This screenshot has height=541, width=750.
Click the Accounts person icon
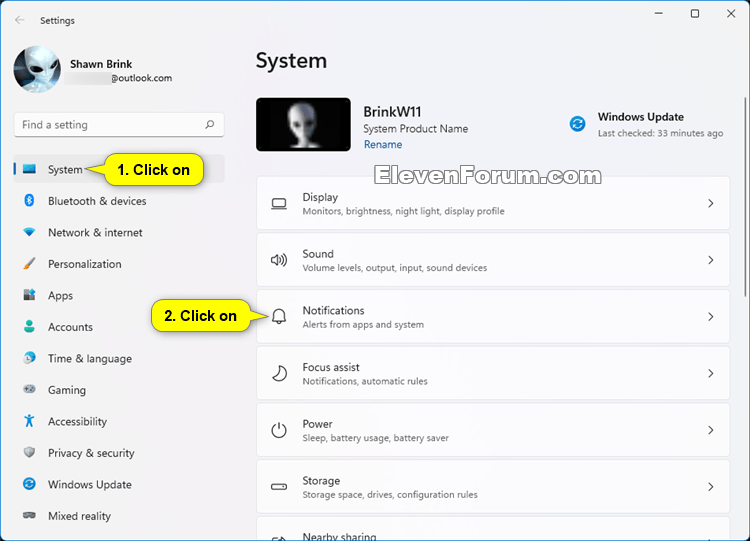click(29, 327)
